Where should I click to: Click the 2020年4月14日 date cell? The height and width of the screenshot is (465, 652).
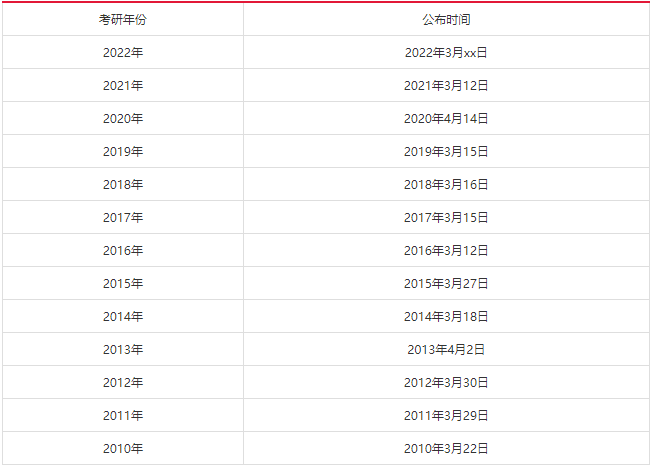[x=446, y=119]
